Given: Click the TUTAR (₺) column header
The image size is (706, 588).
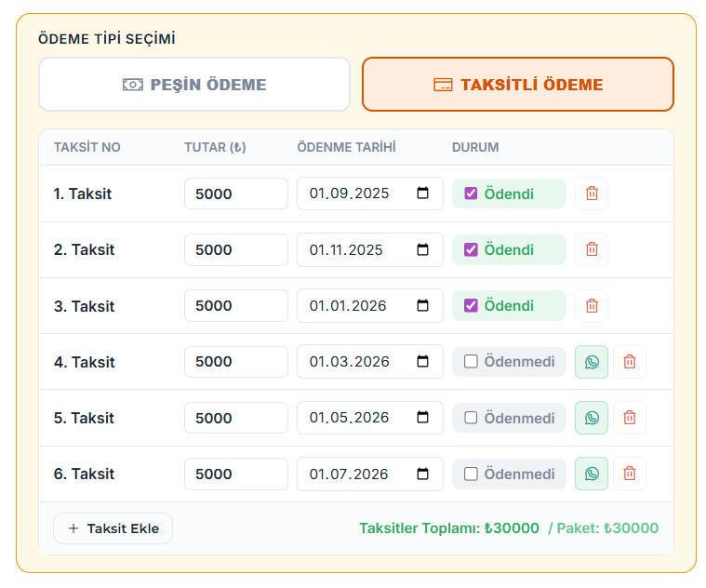Looking at the screenshot, I should point(215,147).
